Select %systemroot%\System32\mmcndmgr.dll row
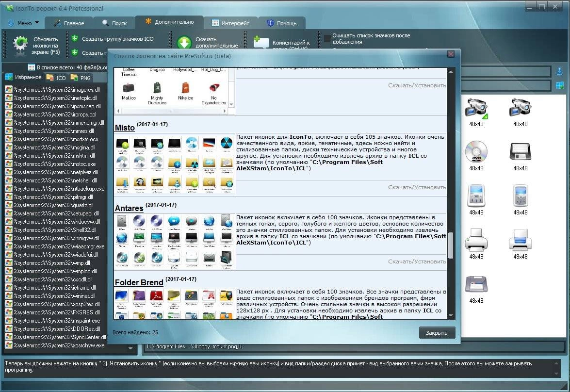570x392 pixels. click(54, 123)
